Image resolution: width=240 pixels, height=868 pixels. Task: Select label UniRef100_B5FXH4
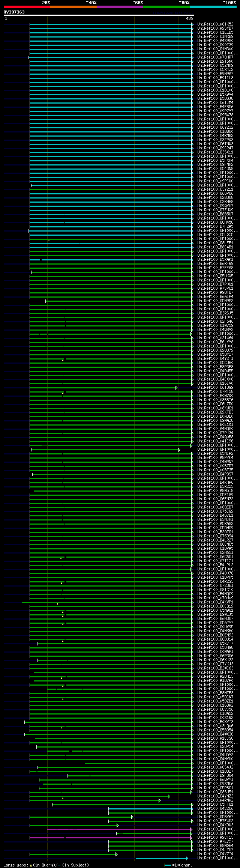point(215,161)
